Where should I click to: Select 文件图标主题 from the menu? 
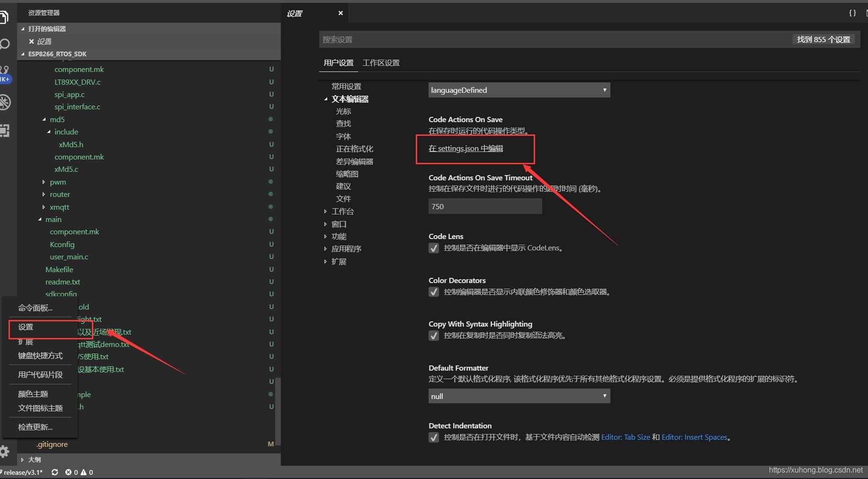click(40, 408)
